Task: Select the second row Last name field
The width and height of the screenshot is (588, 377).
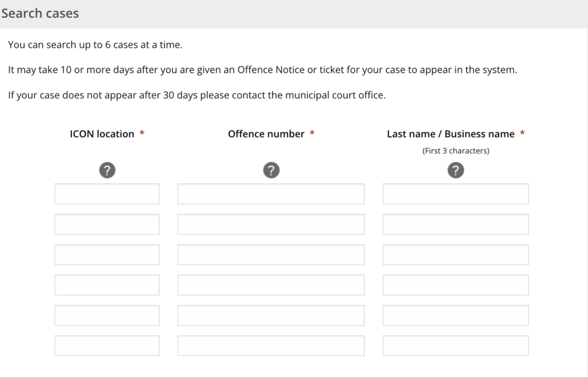Action: tap(455, 224)
